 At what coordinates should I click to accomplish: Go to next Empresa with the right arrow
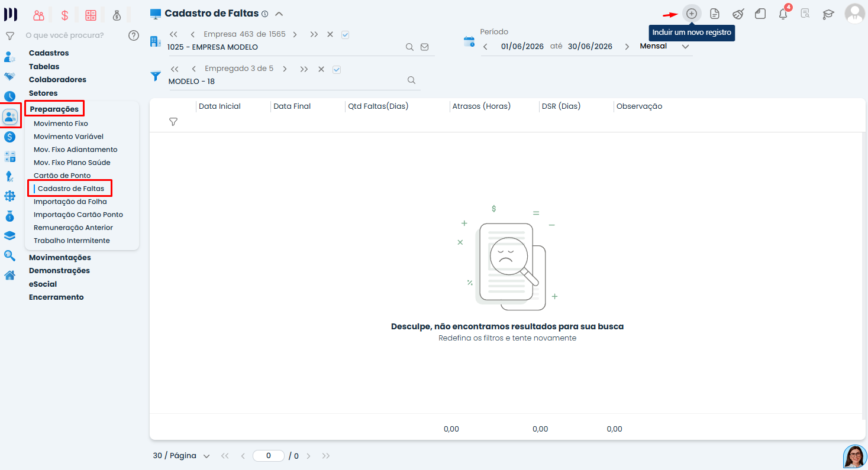[x=295, y=35]
